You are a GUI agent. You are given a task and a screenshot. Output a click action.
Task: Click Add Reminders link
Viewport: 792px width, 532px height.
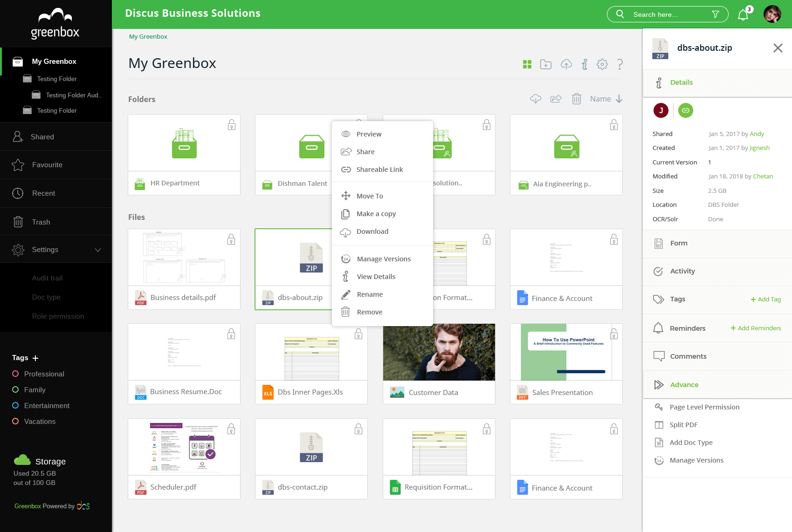(x=756, y=328)
